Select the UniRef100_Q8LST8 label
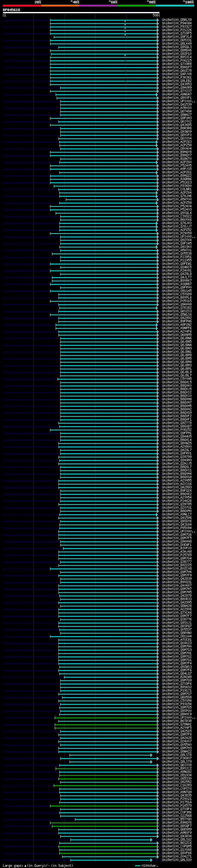Image resolution: width=197 pixels, height=868 pixels. coord(177,755)
